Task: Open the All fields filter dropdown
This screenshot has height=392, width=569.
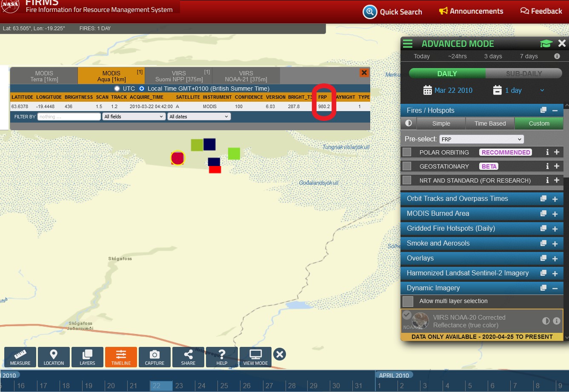Action: tap(134, 117)
